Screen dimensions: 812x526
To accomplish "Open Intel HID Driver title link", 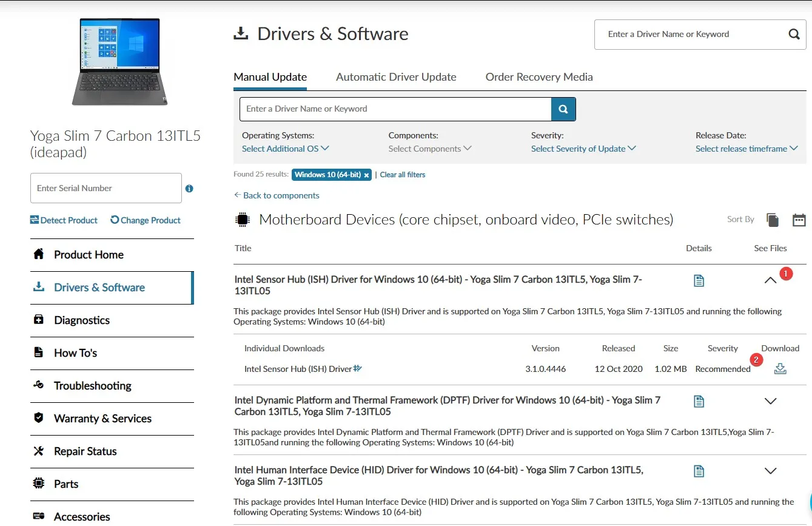I will point(439,476).
